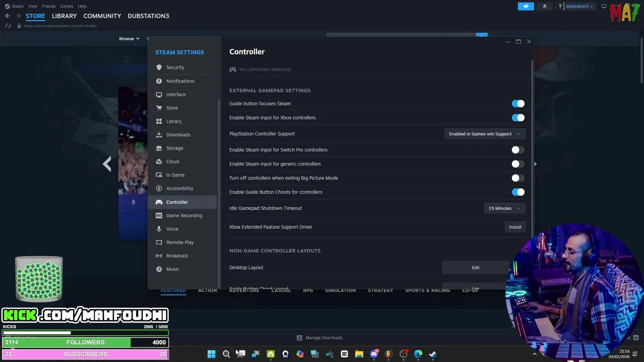Screen dimensions: 644x362
Task: Open Broadcast in the Steam Settings sidebar
Action: [183, 255]
